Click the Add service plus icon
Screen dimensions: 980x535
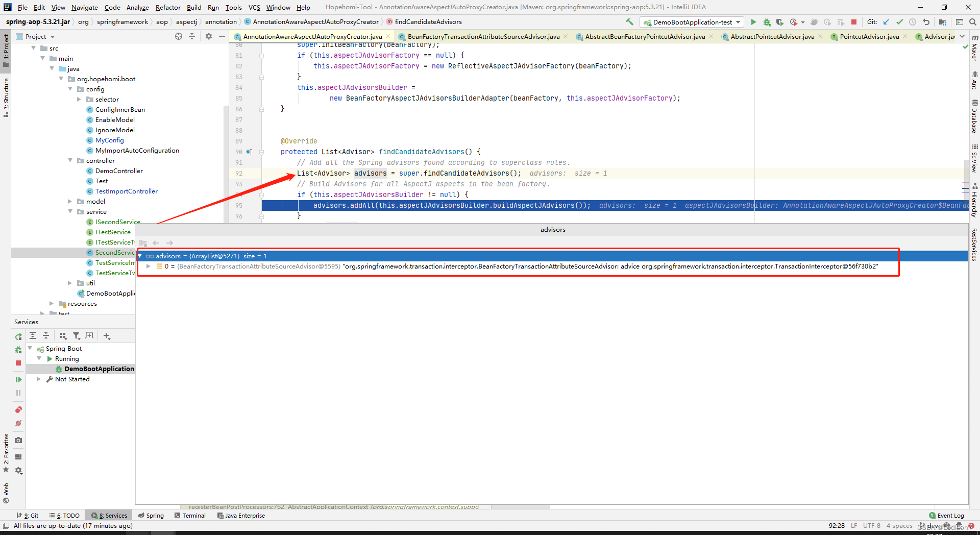coord(107,335)
